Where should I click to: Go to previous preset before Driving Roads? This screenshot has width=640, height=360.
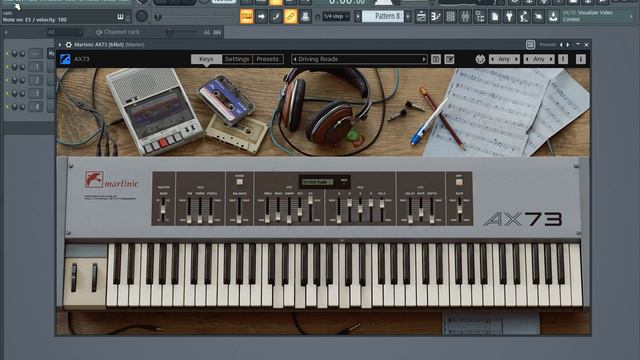(x=295, y=59)
